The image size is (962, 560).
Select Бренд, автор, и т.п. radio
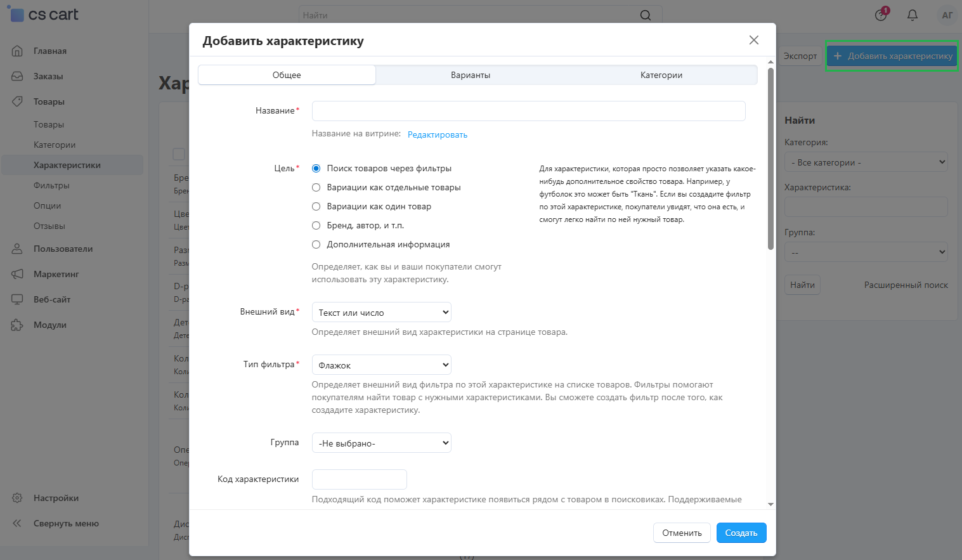(316, 226)
